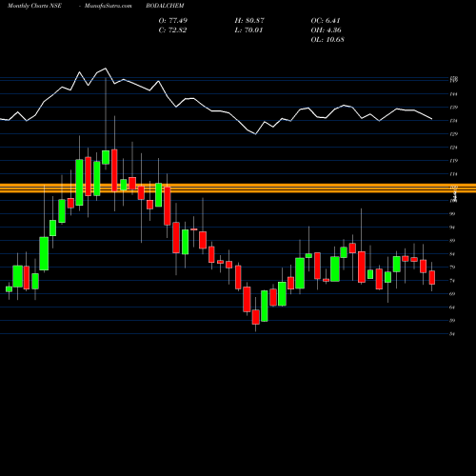Click the high price value H: 80.87
The height and width of the screenshot is (476, 476).
tap(249, 20)
